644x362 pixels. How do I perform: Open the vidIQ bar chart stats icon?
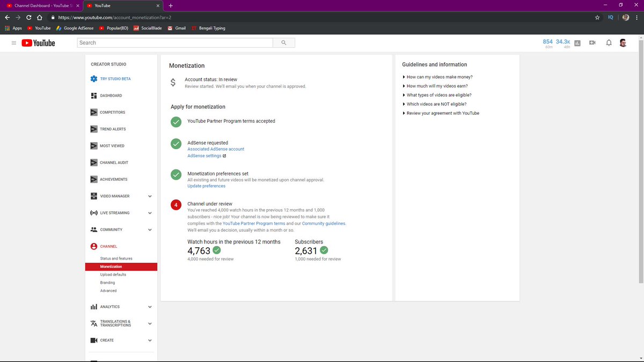(x=577, y=43)
